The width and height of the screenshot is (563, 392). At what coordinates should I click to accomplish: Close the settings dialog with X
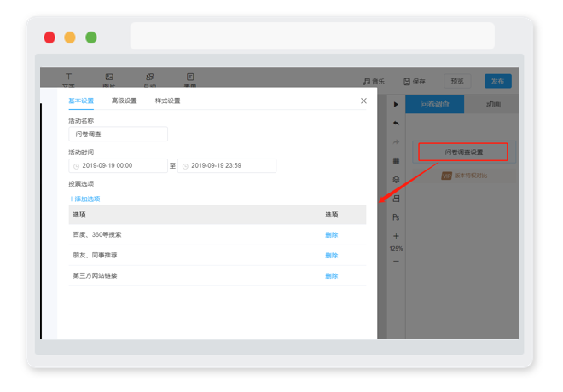tap(363, 101)
